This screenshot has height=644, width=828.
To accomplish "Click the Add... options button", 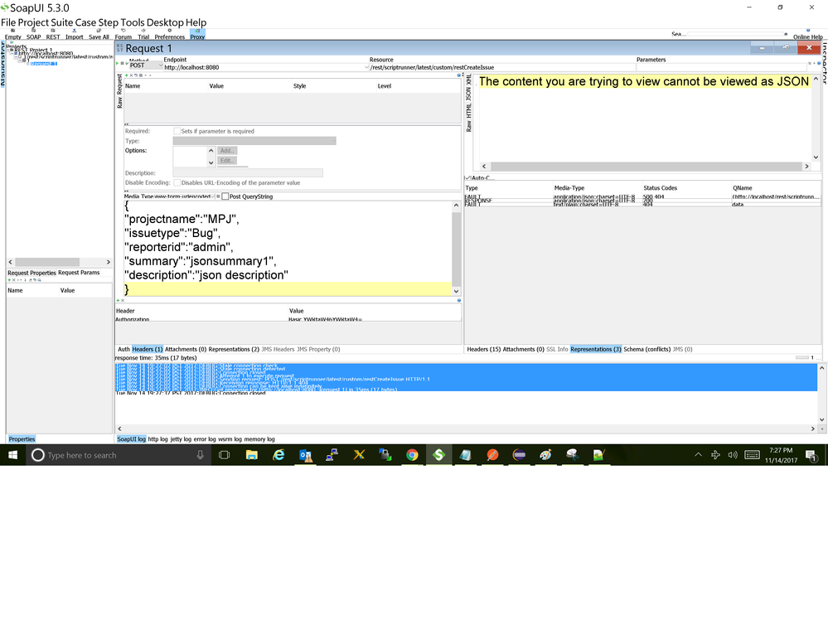I will click(x=227, y=151).
